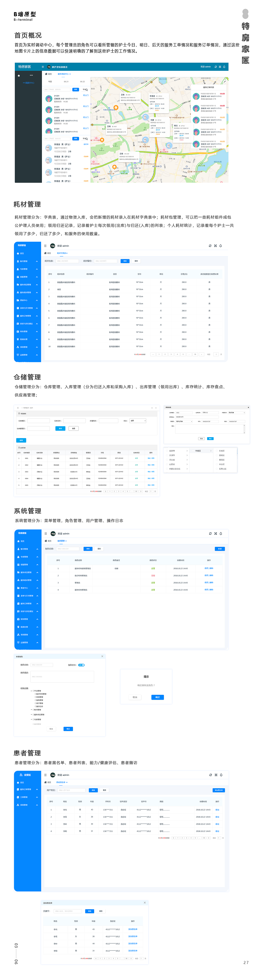Click the 耗材名称 input field
Viewport: 263px width, 980px height.
click(67, 261)
